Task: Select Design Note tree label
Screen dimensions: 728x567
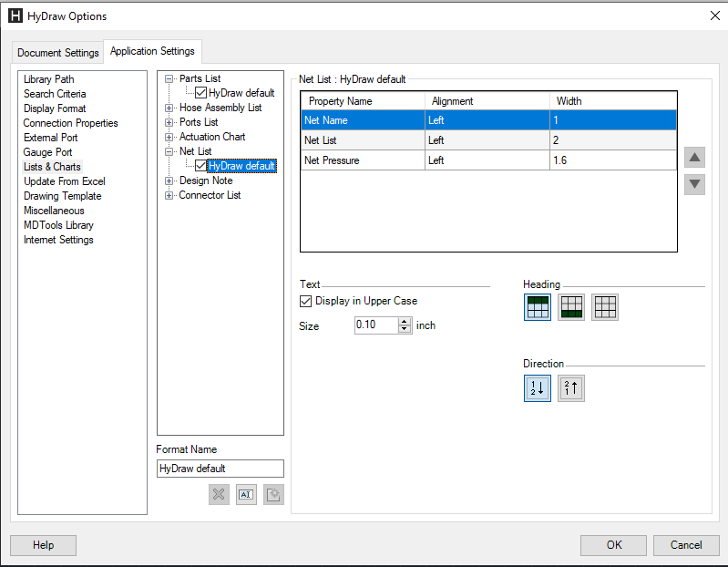Action: click(206, 180)
